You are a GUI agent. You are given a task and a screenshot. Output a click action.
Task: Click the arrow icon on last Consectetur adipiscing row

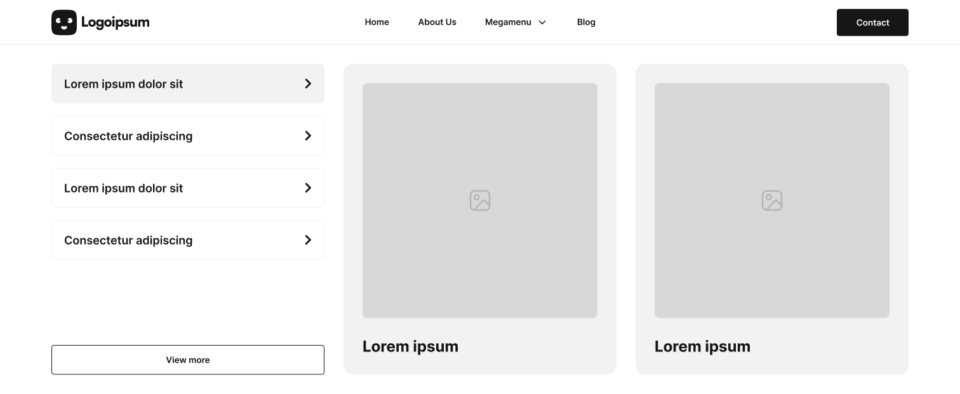(x=308, y=240)
